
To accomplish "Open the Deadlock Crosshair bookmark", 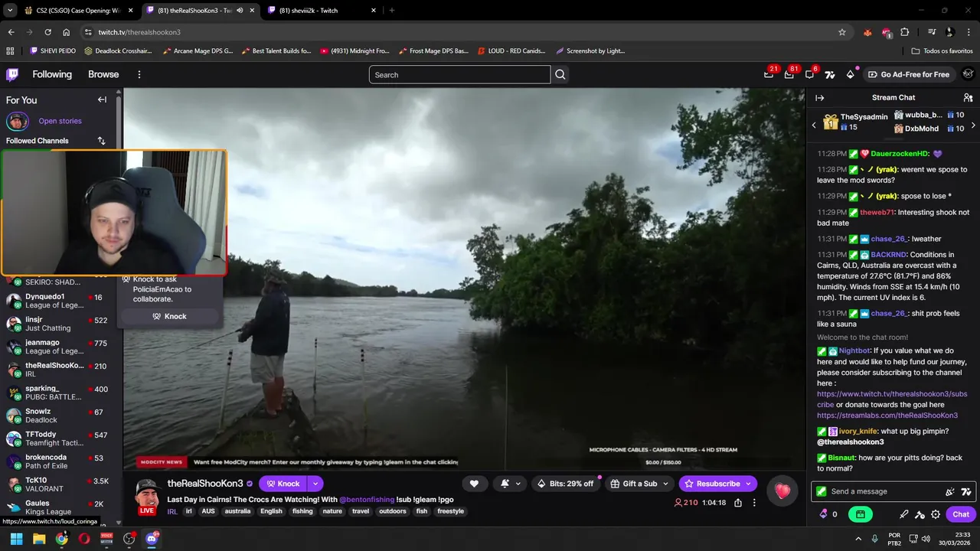I will tap(119, 51).
